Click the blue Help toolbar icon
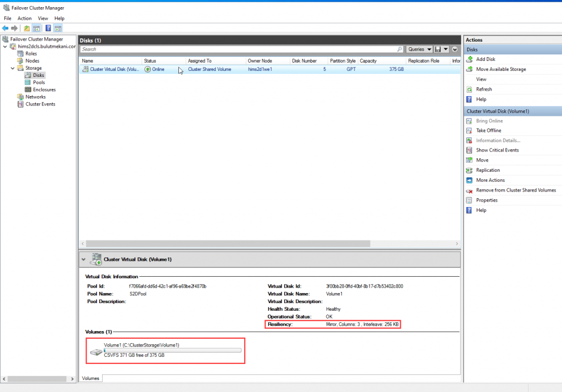562x392 pixels. coord(48,28)
